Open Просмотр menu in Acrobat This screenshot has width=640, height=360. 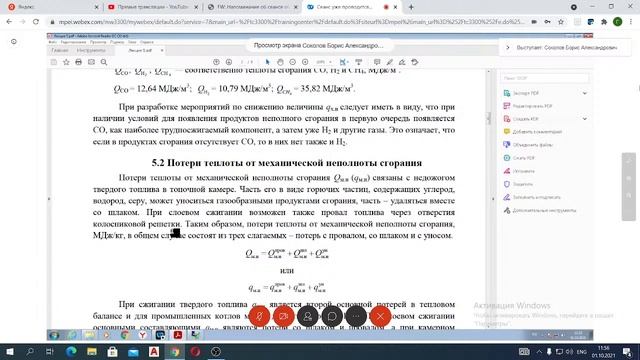coord(98,42)
